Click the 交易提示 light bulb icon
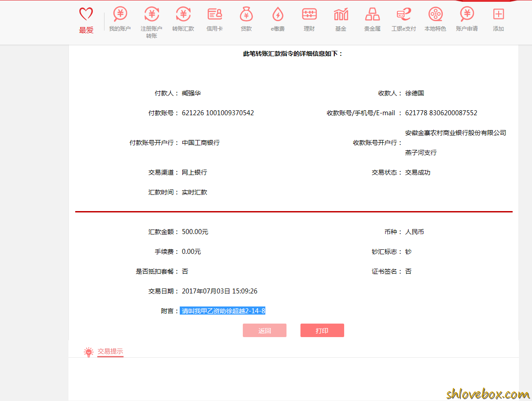This screenshot has width=532, height=401. point(89,352)
